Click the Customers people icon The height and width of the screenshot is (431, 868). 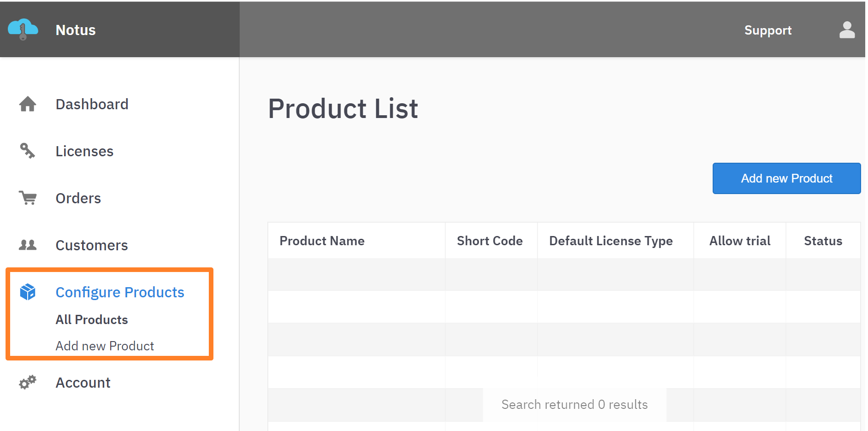click(28, 245)
